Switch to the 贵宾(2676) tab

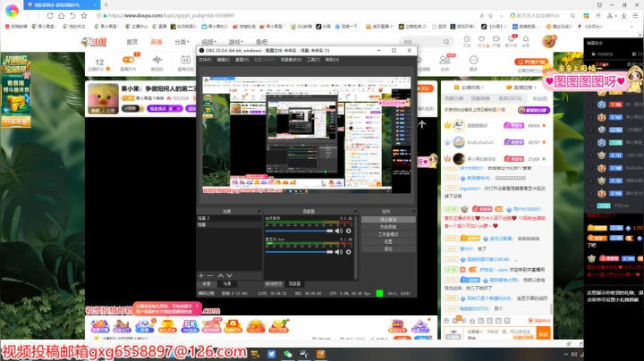[x=510, y=98]
